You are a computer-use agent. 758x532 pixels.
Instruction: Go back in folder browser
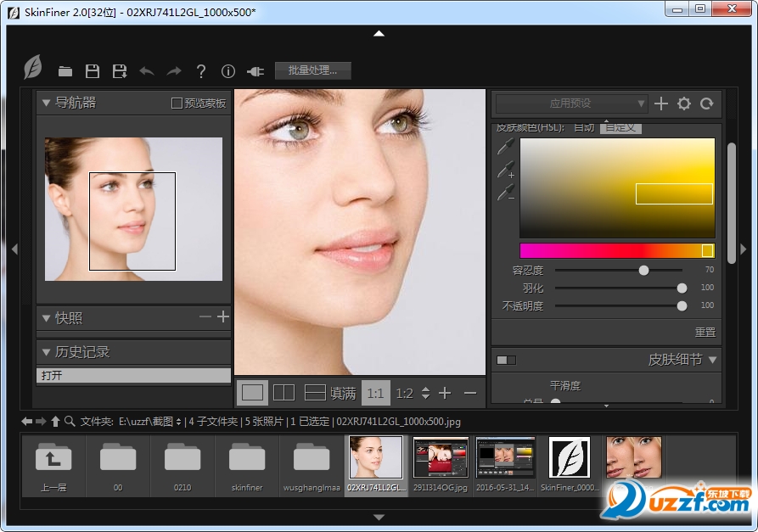26,422
